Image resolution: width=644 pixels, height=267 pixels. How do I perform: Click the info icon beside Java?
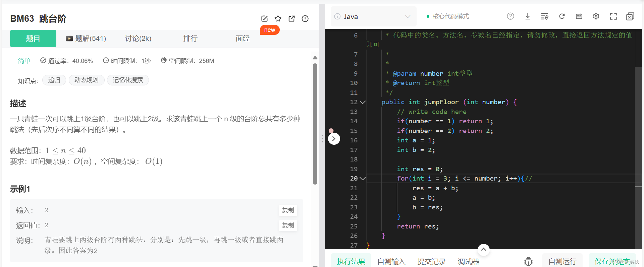click(x=337, y=16)
